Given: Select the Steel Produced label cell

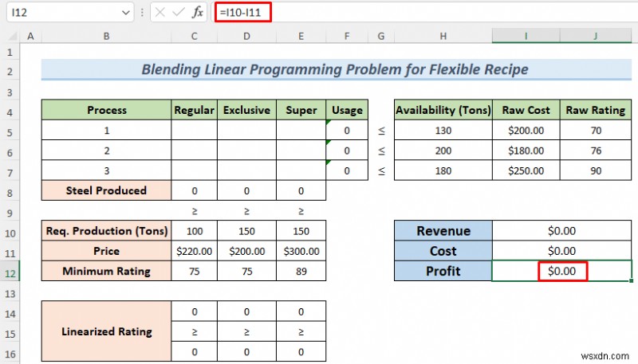Looking at the screenshot, I should pos(106,190).
